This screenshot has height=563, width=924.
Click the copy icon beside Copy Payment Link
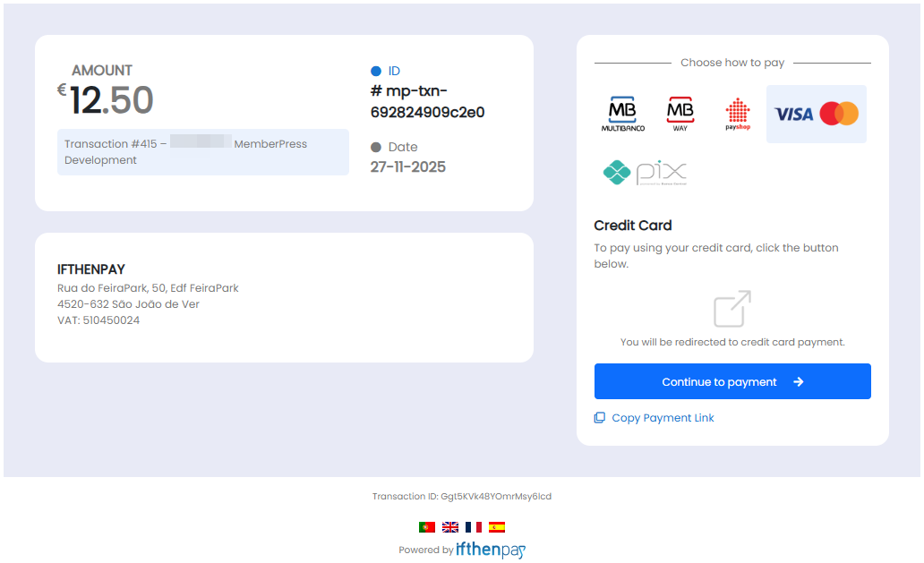(600, 417)
